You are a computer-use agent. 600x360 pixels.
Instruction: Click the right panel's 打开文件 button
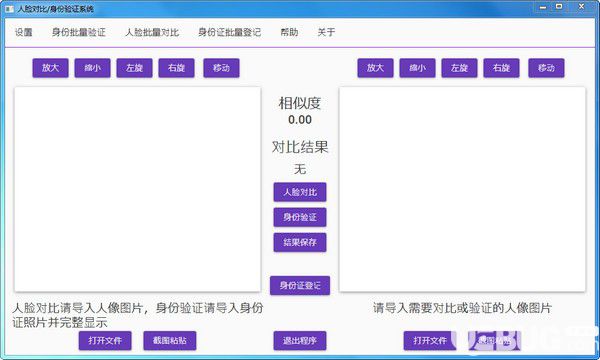pos(430,340)
